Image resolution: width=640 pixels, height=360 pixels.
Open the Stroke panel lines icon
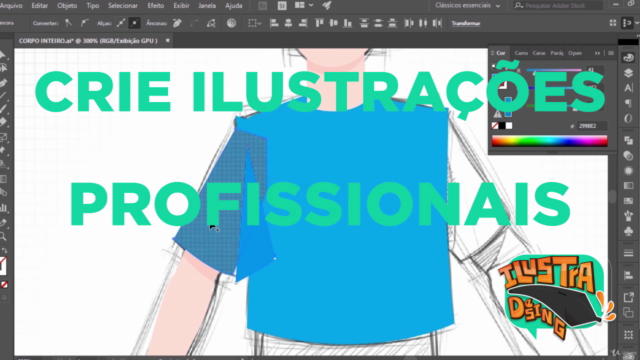[x=629, y=253]
